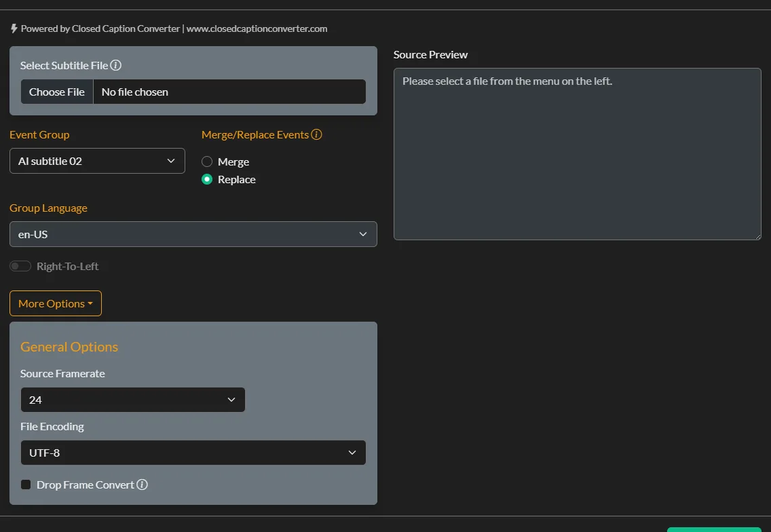Click the Drop Frame Convert info icon

pos(142,484)
